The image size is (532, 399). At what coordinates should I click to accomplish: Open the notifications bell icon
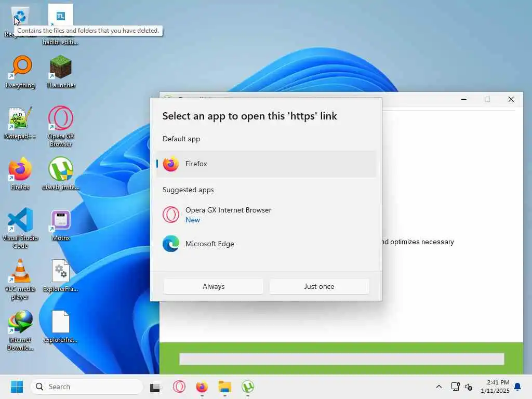coord(518,387)
